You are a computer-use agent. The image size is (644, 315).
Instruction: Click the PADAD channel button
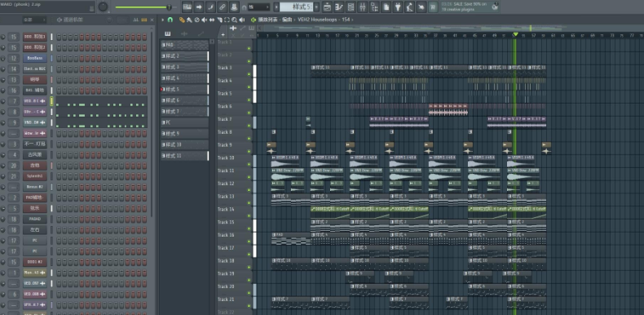(35, 220)
